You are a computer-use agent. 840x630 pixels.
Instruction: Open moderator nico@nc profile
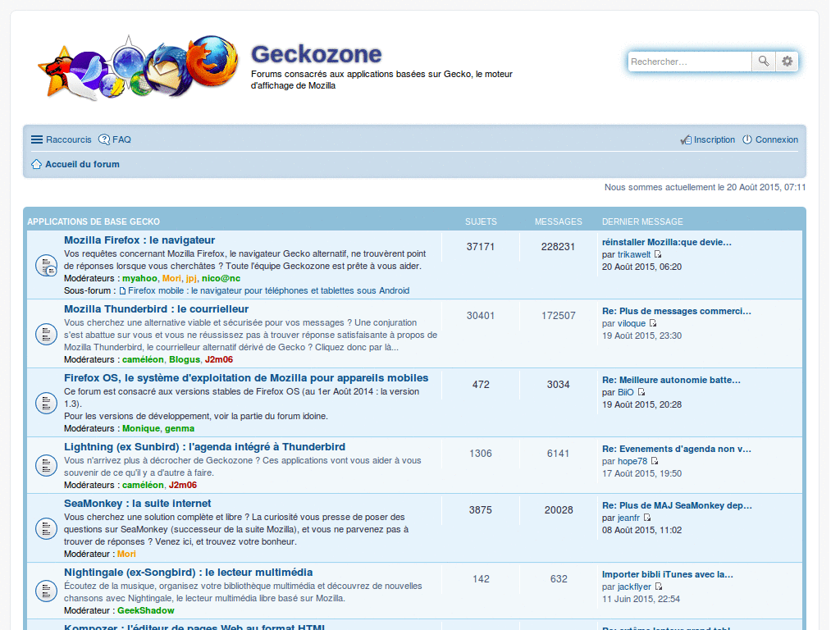pyautogui.click(x=221, y=279)
